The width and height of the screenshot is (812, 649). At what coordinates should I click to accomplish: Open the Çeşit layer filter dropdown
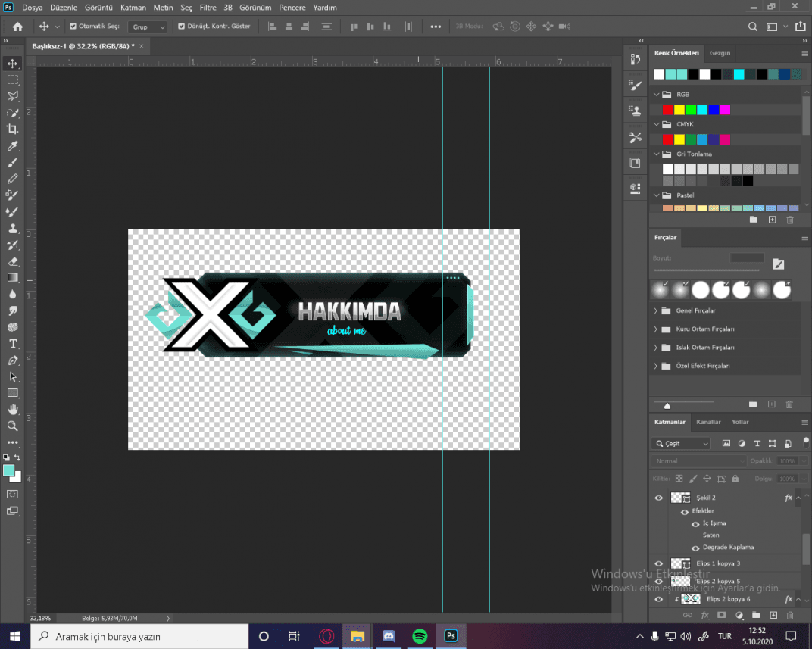tap(681, 444)
